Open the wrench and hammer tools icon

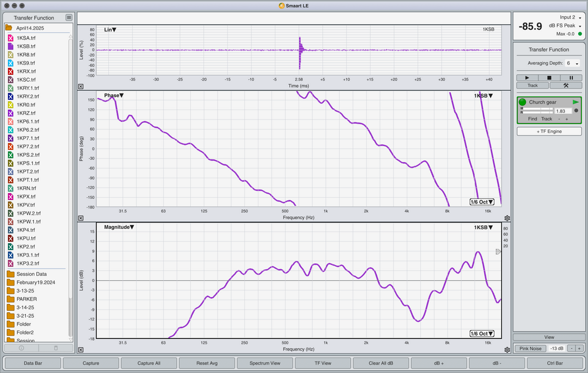[x=566, y=86]
